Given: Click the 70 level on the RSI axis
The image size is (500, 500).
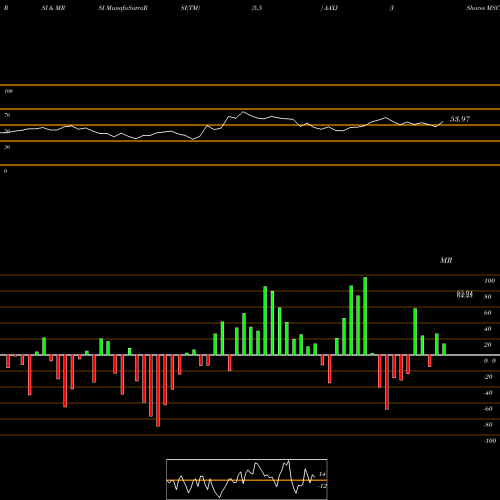Looking at the screenshot, I should (x=7, y=115).
